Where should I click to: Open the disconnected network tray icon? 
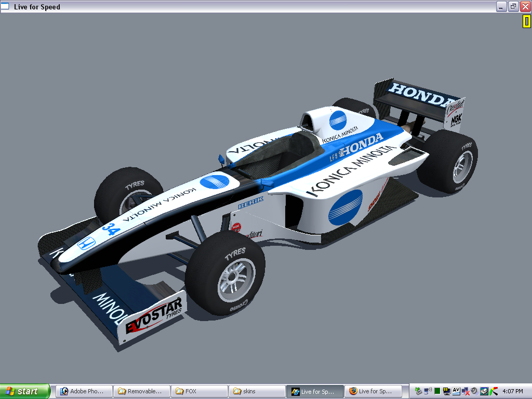465,391
